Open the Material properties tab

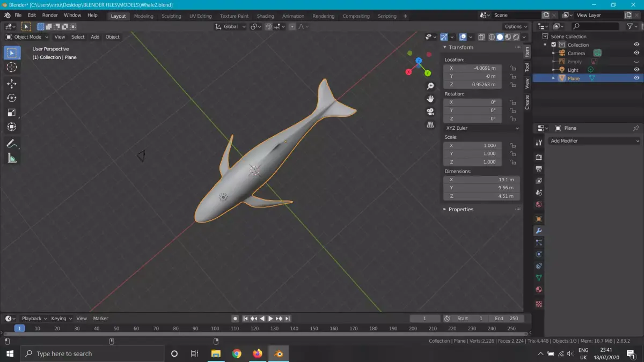[x=539, y=290]
